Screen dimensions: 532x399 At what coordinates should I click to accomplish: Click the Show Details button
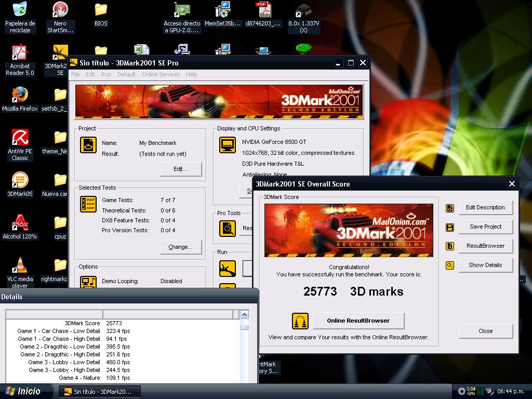(x=486, y=265)
